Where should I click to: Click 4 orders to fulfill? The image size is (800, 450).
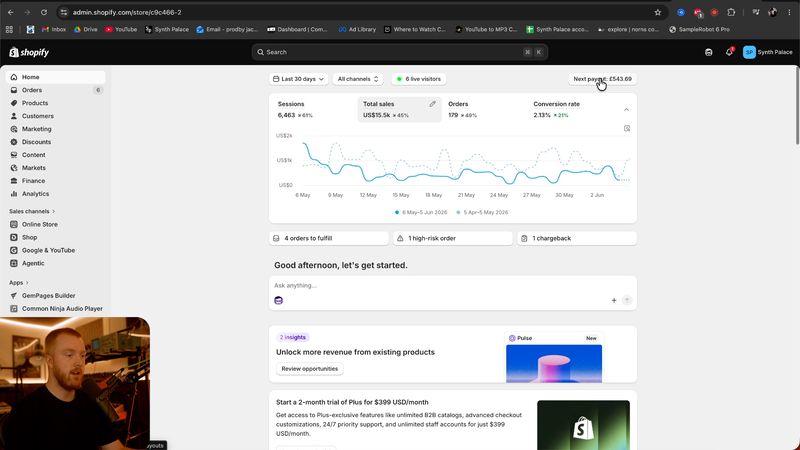point(329,238)
